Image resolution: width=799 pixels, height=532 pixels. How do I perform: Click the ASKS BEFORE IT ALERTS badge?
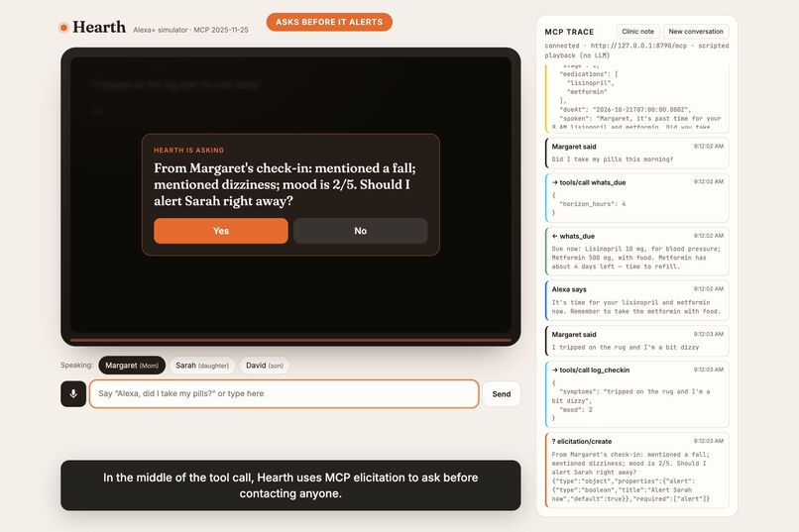329,22
